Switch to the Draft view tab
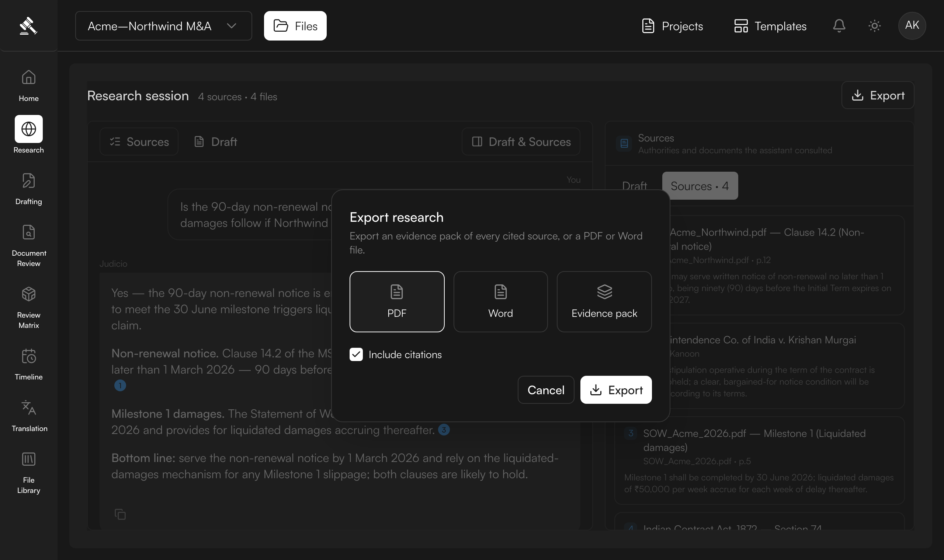The image size is (944, 560). (x=216, y=141)
